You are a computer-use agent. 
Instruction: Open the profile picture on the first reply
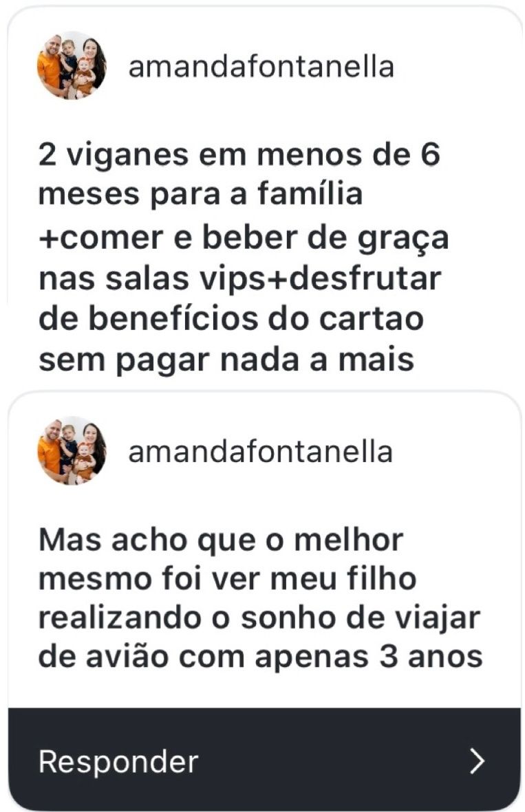click(72, 66)
